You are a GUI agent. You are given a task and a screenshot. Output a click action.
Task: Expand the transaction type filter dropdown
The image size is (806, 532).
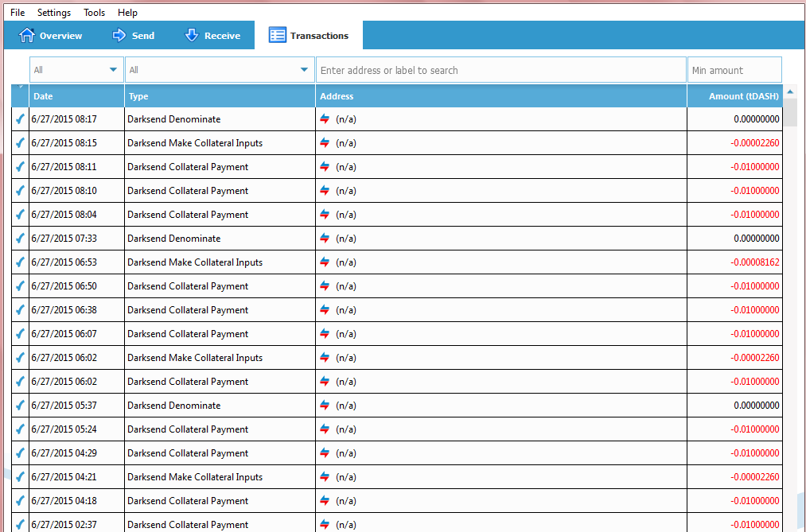point(220,70)
